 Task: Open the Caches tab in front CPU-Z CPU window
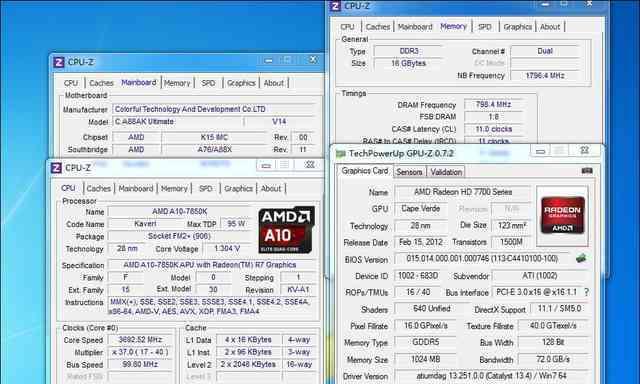(99, 189)
